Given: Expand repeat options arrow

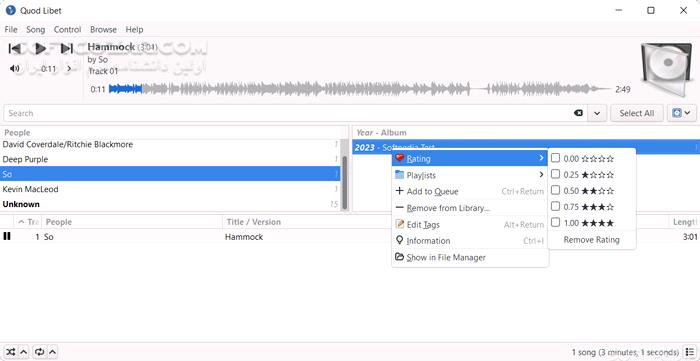Looking at the screenshot, I should [x=52, y=352].
